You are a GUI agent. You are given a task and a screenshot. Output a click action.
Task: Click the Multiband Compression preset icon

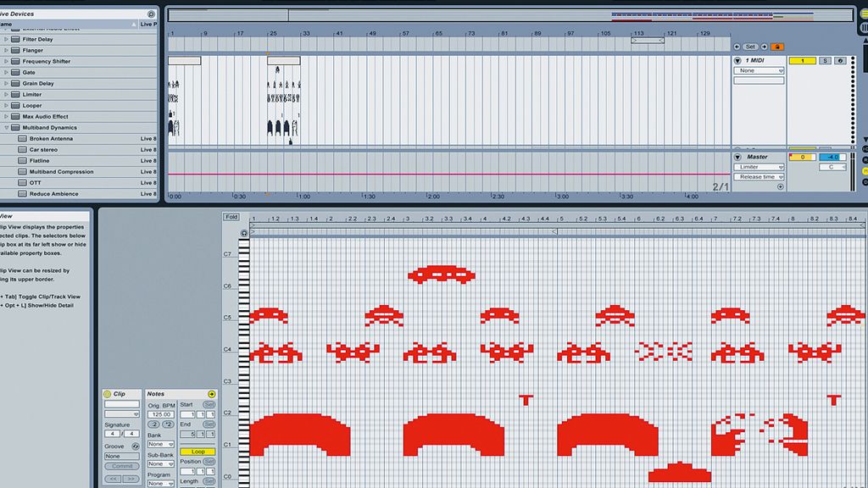click(x=22, y=172)
